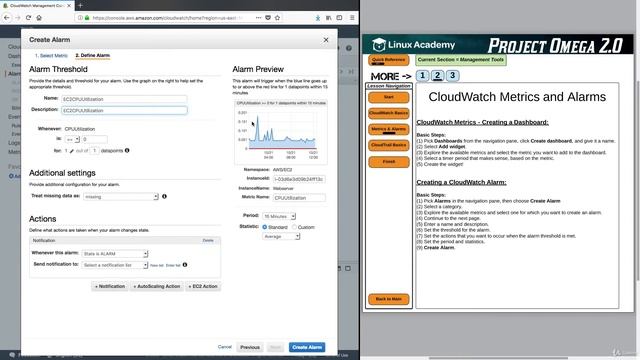Open the CloudTrail Basics lesson
Image resolution: width=640 pixels, height=360 pixels.
pos(389,145)
